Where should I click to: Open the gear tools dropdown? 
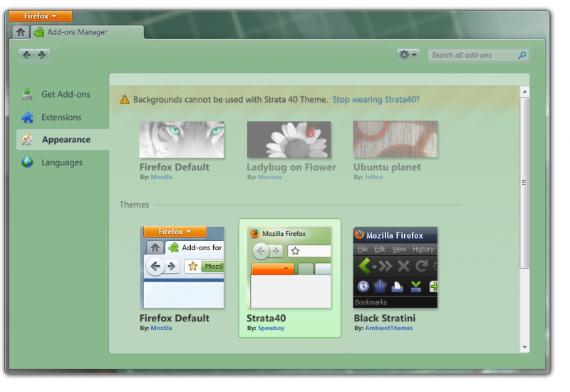(408, 55)
